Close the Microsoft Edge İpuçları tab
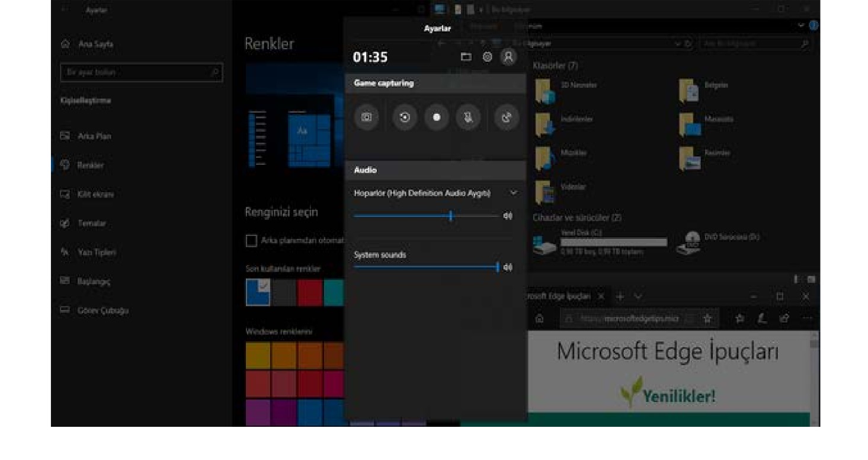The width and height of the screenshot is (868, 460). click(601, 296)
